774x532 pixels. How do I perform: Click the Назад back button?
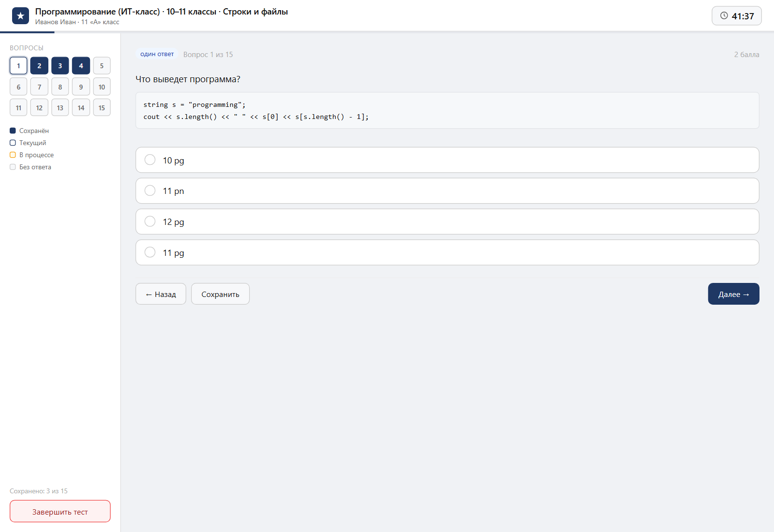click(x=161, y=294)
